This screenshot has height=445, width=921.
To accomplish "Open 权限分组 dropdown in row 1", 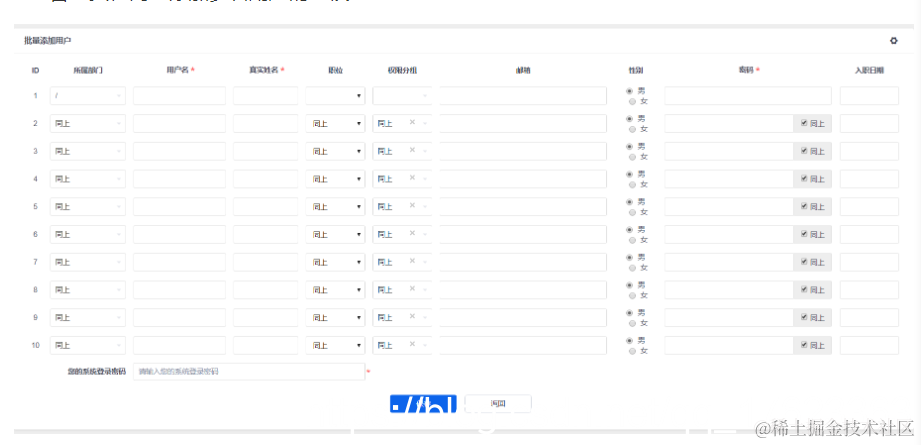I will click(x=402, y=96).
